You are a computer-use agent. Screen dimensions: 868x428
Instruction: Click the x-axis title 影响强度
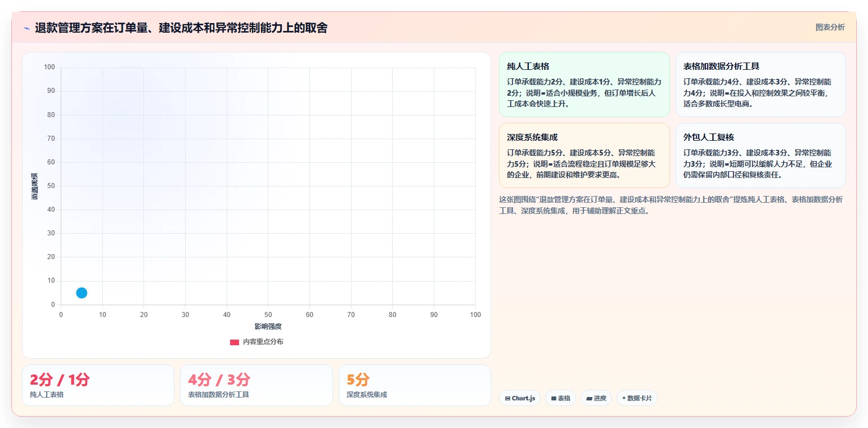click(268, 327)
